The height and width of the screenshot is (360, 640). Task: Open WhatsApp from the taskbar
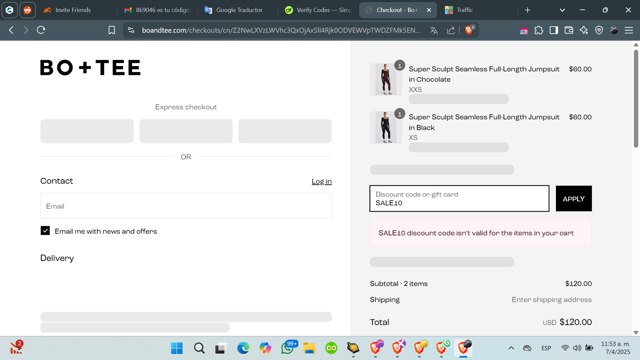point(288,348)
